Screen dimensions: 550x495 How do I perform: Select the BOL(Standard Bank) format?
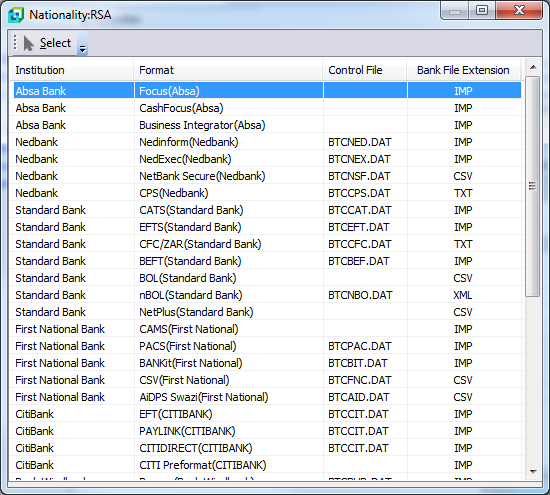pos(188,278)
